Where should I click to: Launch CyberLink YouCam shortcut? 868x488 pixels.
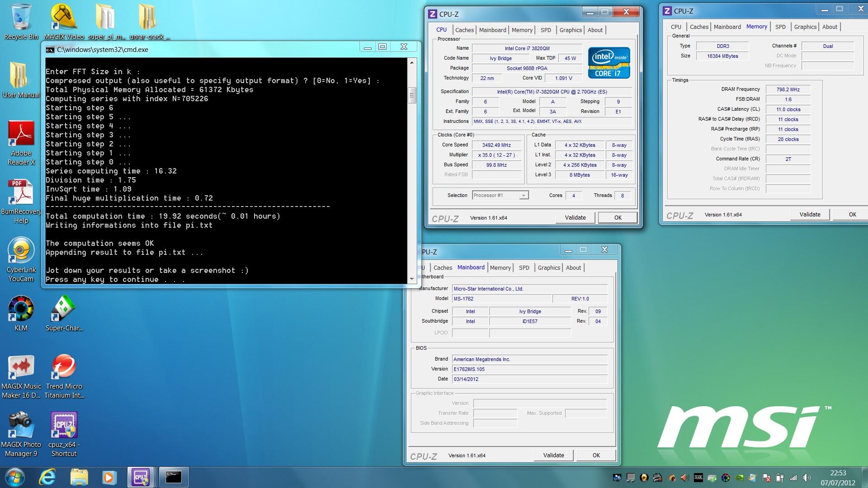tap(21, 259)
